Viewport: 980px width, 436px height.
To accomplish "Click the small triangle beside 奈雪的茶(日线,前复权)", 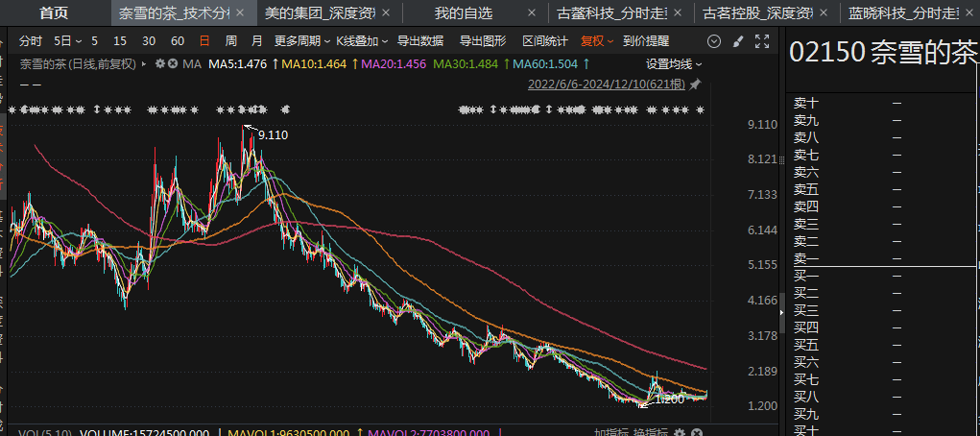I will (x=144, y=63).
